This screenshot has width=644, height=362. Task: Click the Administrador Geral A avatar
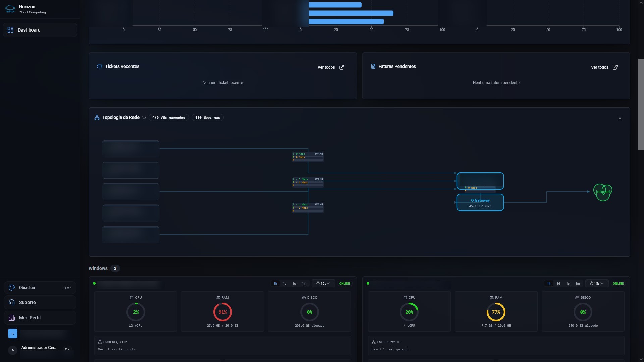pos(13,350)
